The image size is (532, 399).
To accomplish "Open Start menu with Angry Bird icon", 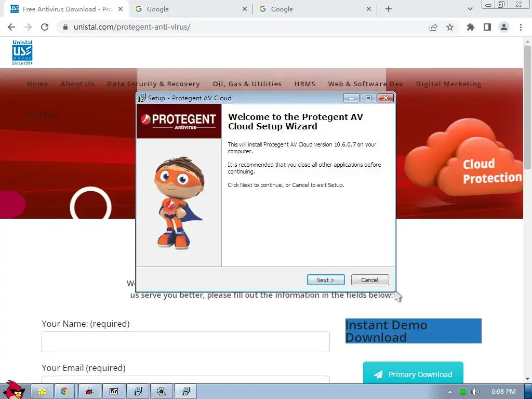I will pos(13,390).
